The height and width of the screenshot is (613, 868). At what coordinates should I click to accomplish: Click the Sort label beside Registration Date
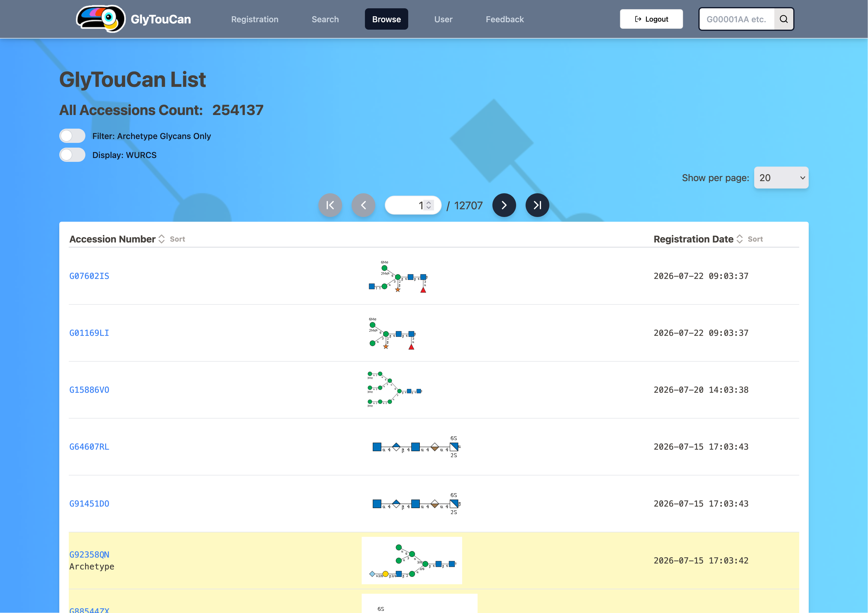click(755, 239)
